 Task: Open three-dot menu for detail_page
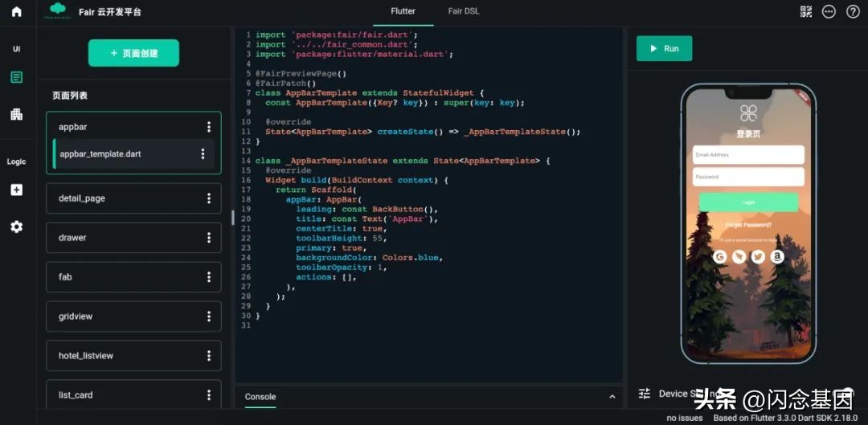209,198
